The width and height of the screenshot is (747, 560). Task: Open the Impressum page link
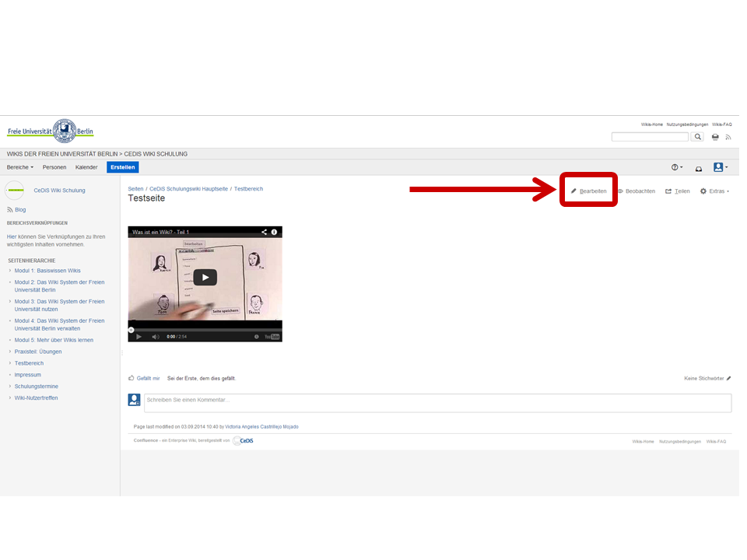click(28, 375)
